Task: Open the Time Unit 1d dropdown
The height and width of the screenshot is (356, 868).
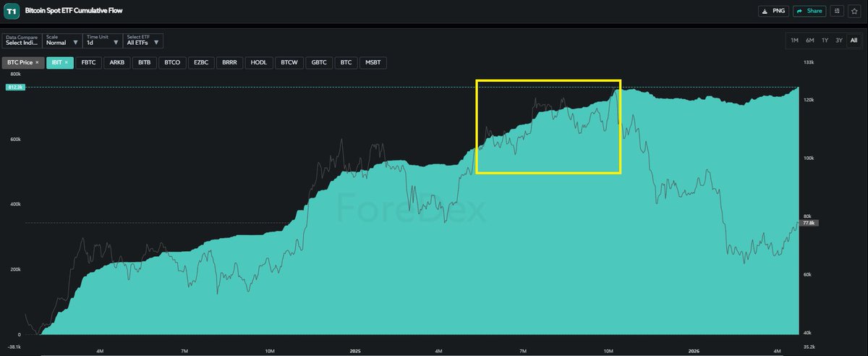Action: click(x=102, y=40)
